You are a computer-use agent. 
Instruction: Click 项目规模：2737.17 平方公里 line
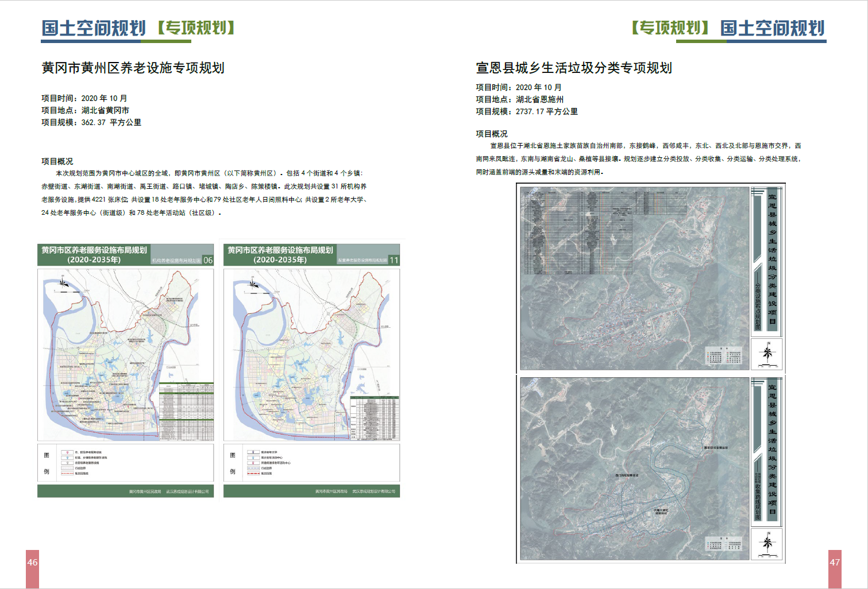tap(527, 111)
